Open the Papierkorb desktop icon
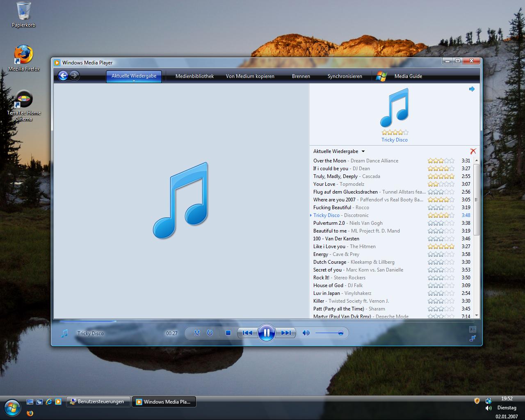Screen dimensions: 525x420 23,15
